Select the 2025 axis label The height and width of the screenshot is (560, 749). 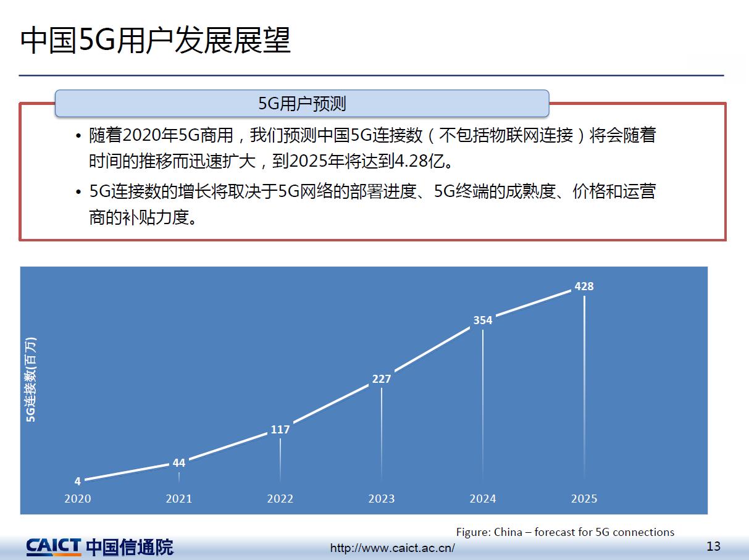tap(584, 498)
